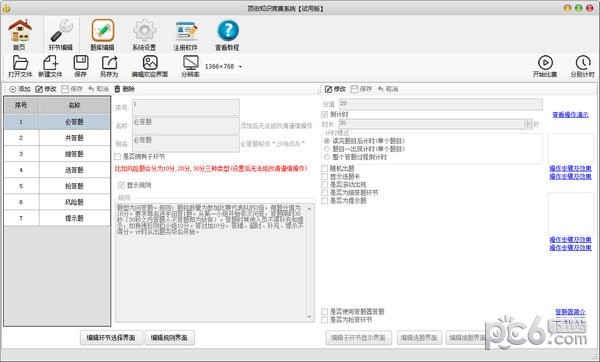The height and width of the screenshot is (362, 600).
Task: Enable 是否为提示题 checkbox
Action: (x=324, y=201)
